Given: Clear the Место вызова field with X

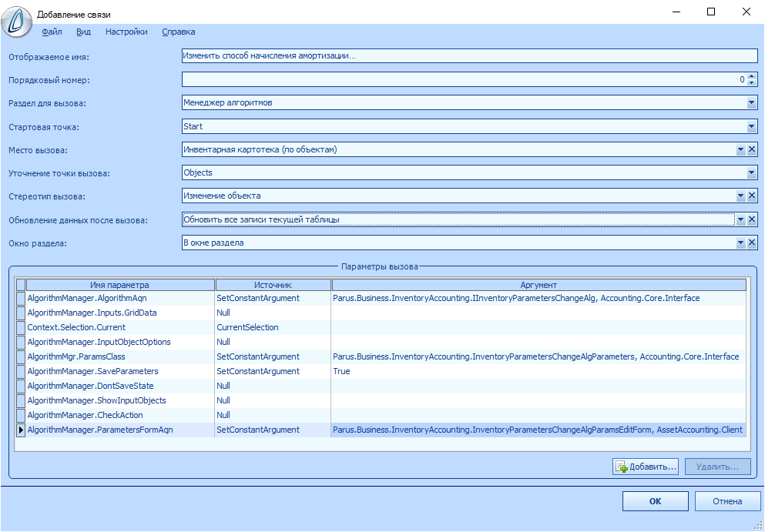Looking at the screenshot, I should (752, 149).
